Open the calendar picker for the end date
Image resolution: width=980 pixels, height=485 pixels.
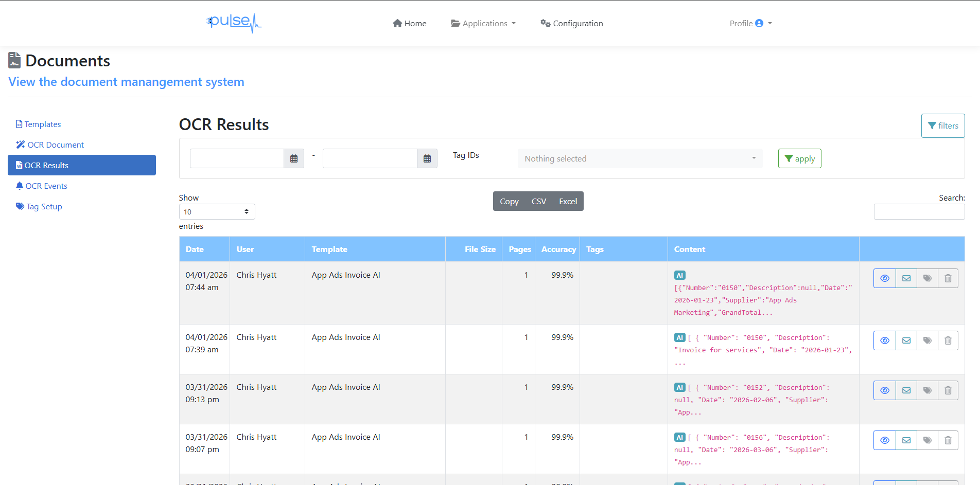tap(427, 158)
